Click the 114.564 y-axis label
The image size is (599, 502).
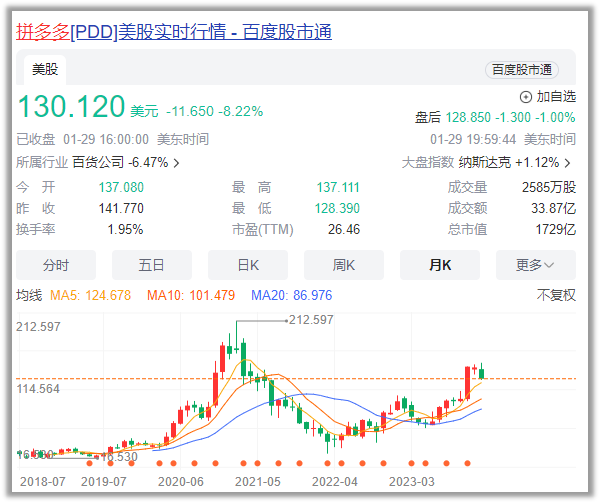tap(38, 389)
